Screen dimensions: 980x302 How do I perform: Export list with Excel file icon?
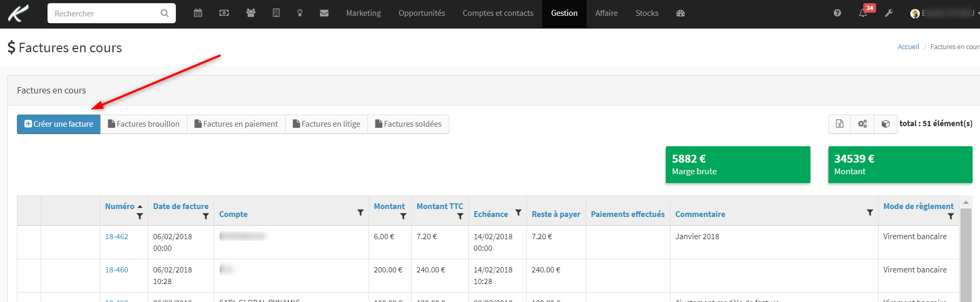pyautogui.click(x=840, y=124)
